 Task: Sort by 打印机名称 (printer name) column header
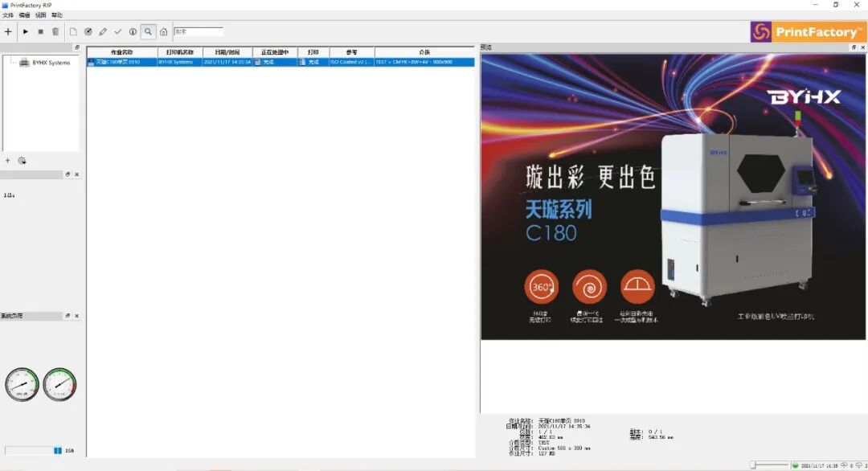180,52
